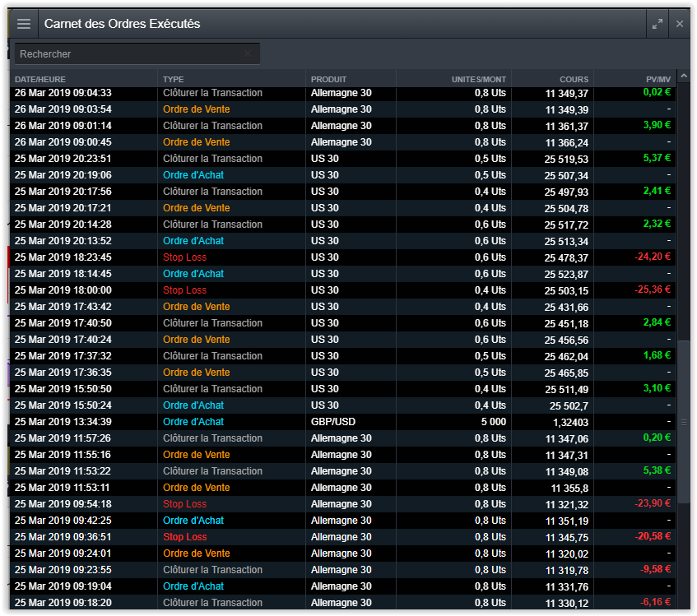Sort by the COURS column header
697x616 pixels.
[x=574, y=79]
